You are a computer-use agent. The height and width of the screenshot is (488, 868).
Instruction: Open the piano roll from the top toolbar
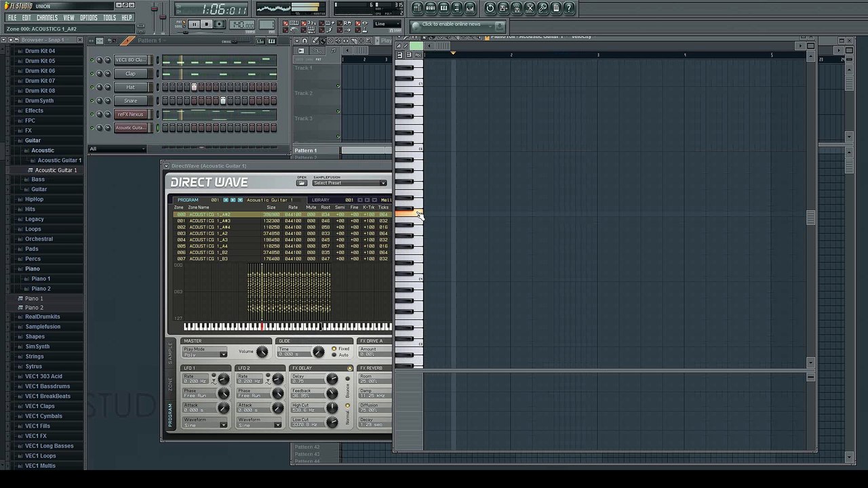coord(443,8)
